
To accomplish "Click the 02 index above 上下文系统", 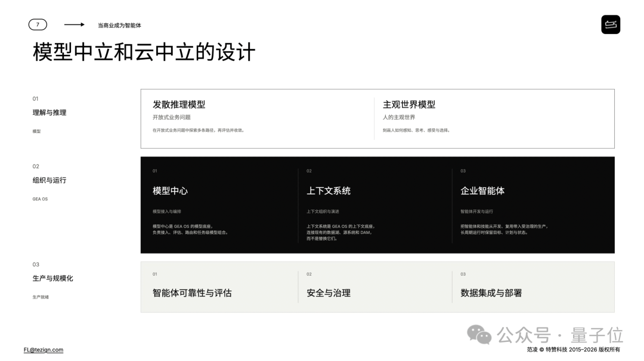I will tap(309, 171).
